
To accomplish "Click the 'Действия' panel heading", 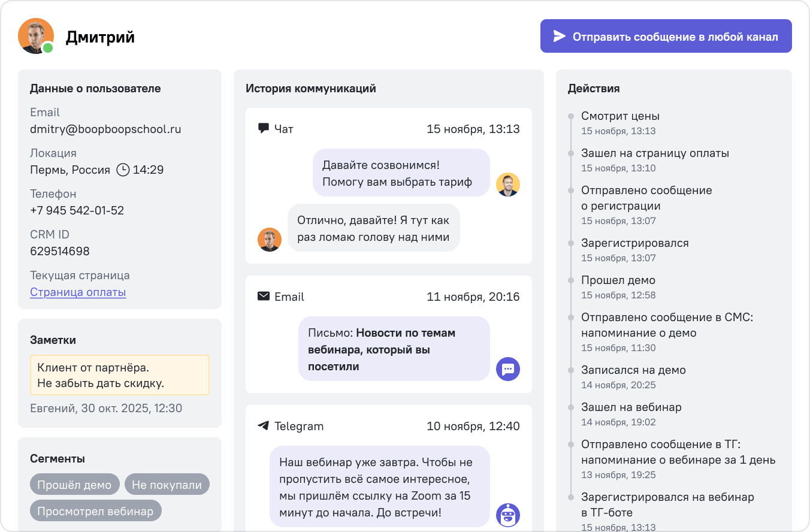I will pos(594,89).
